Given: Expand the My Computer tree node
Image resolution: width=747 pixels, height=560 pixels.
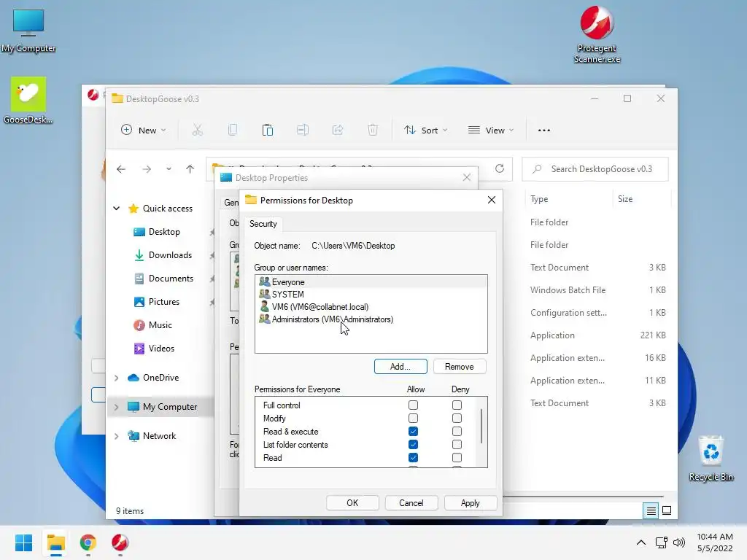Looking at the screenshot, I should click(116, 407).
